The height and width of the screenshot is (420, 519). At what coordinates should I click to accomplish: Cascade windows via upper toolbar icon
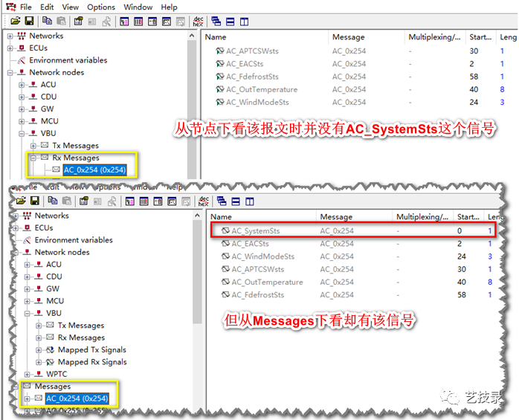(216, 22)
